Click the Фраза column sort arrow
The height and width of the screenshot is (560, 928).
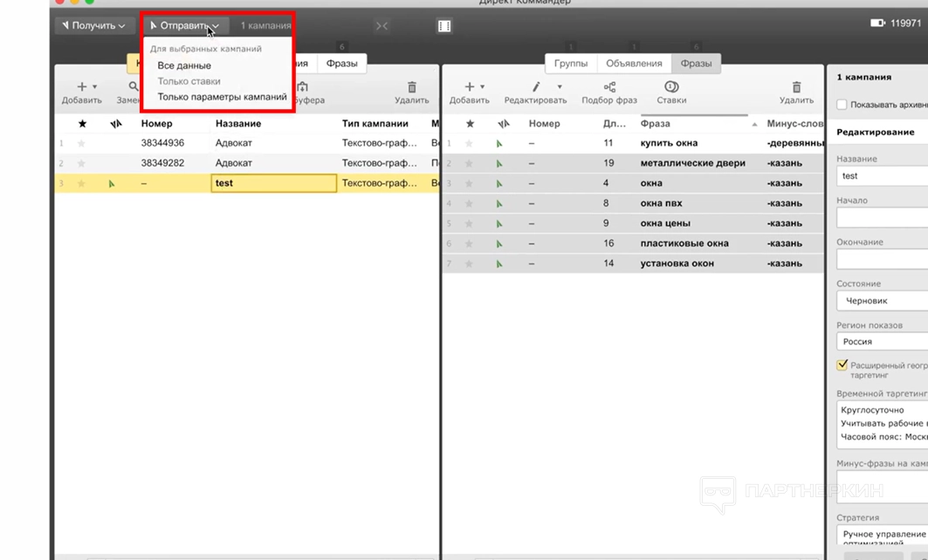[x=754, y=124]
